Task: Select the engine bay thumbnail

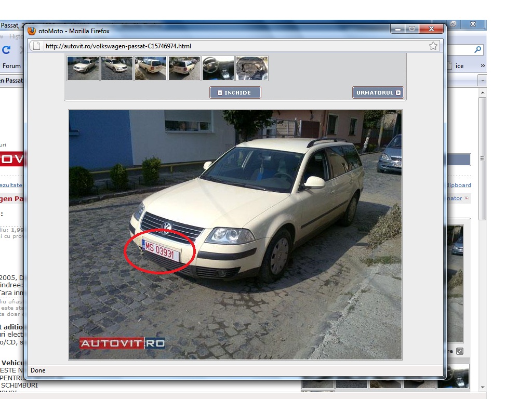Action: [252, 69]
